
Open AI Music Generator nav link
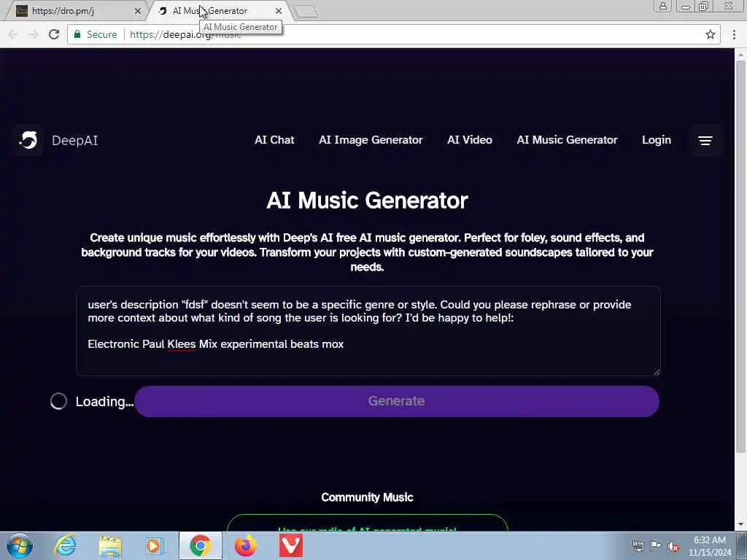567,140
